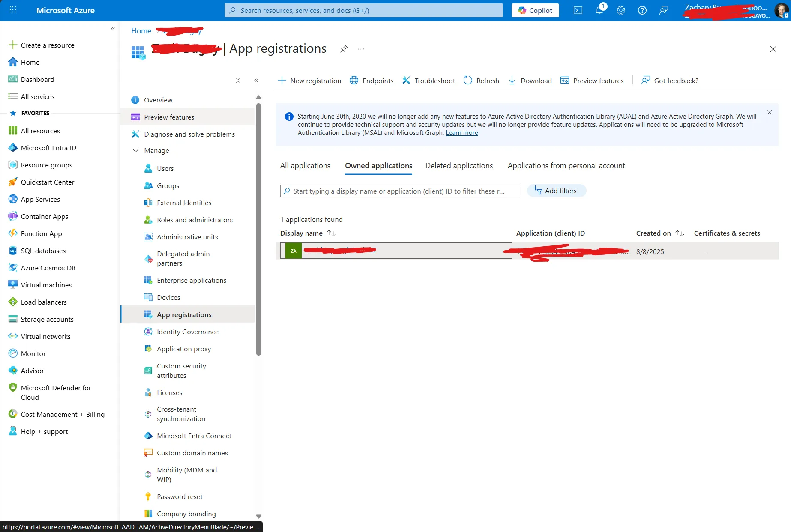Open Microsoft Entra ID from the sidebar
Screen dimensions: 791x532
(48, 147)
